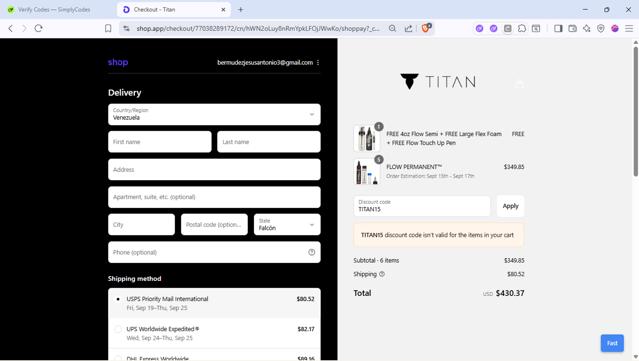Switch to the Verify Codes SimplyCodes tab
The height and width of the screenshot is (361, 639).
click(x=55, y=9)
